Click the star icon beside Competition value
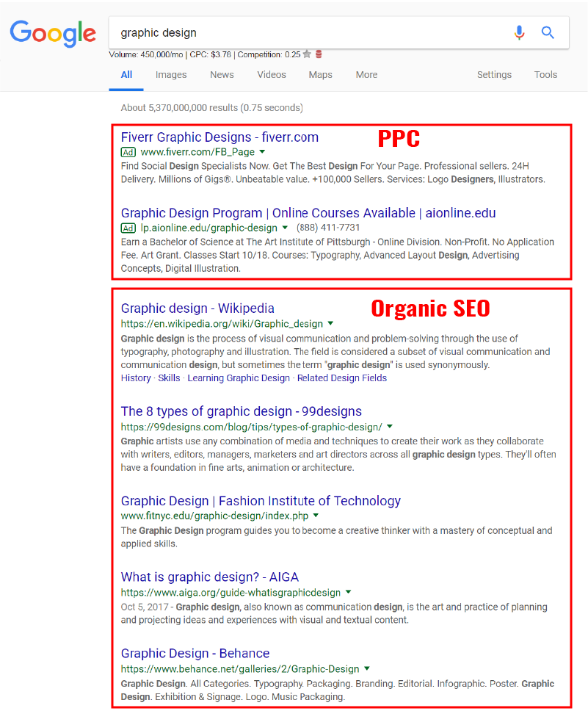Viewport: 588px width, 722px height. [x=307, y=54]
